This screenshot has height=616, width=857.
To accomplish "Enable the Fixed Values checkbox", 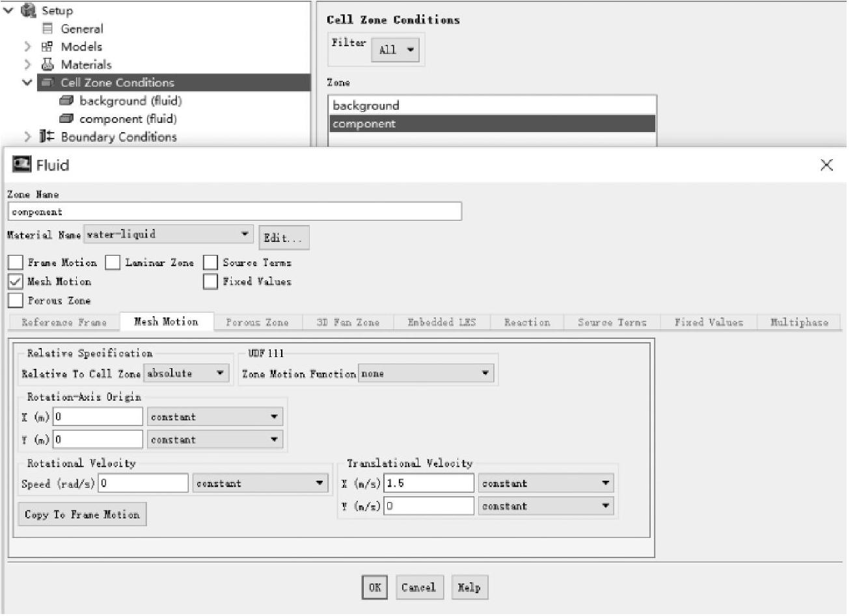I will point(210,282).
